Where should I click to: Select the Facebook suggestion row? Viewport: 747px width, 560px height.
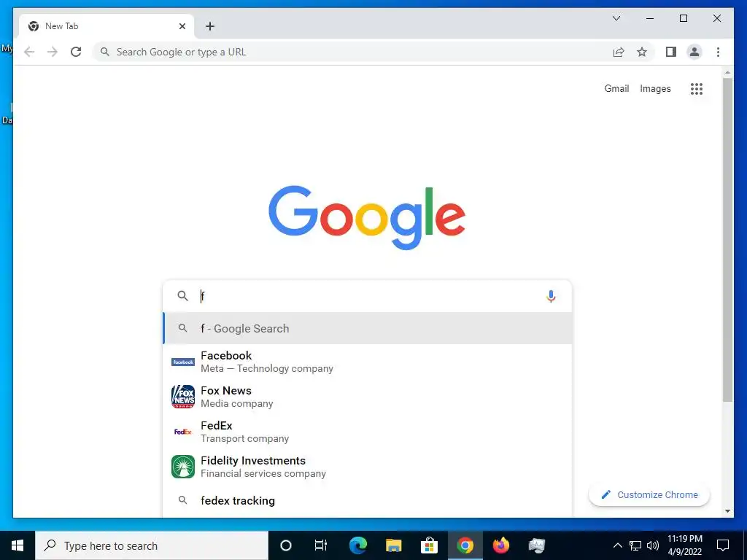click(368, 362)
